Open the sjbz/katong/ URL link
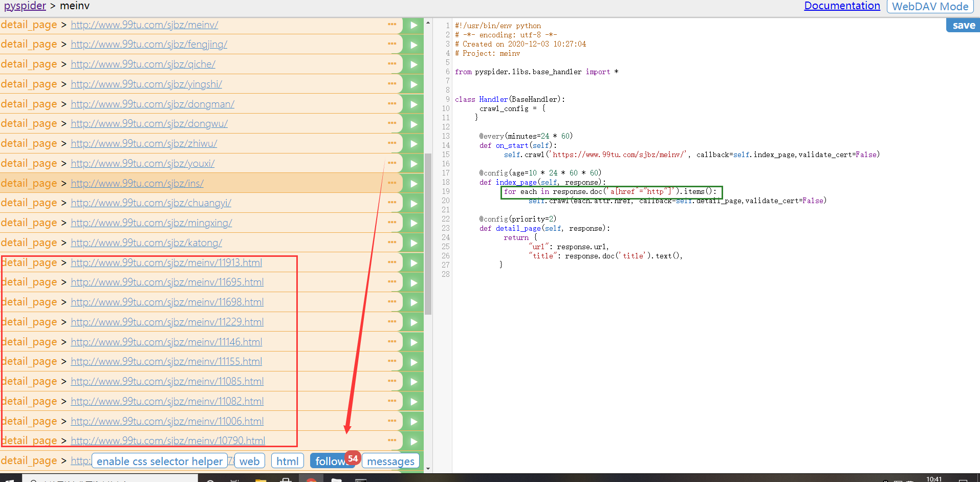 (146, 243)
